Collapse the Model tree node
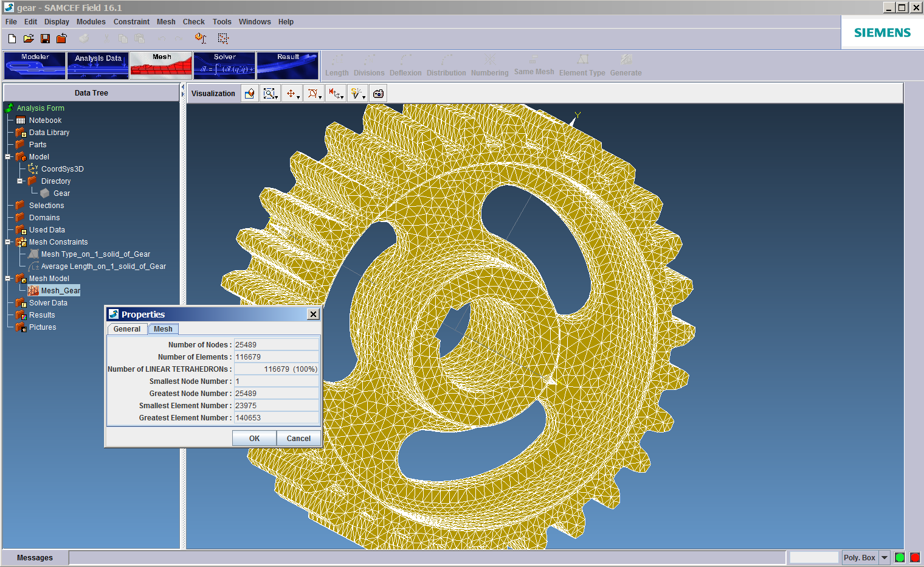 pyautogui.click(x=8, y=157)
